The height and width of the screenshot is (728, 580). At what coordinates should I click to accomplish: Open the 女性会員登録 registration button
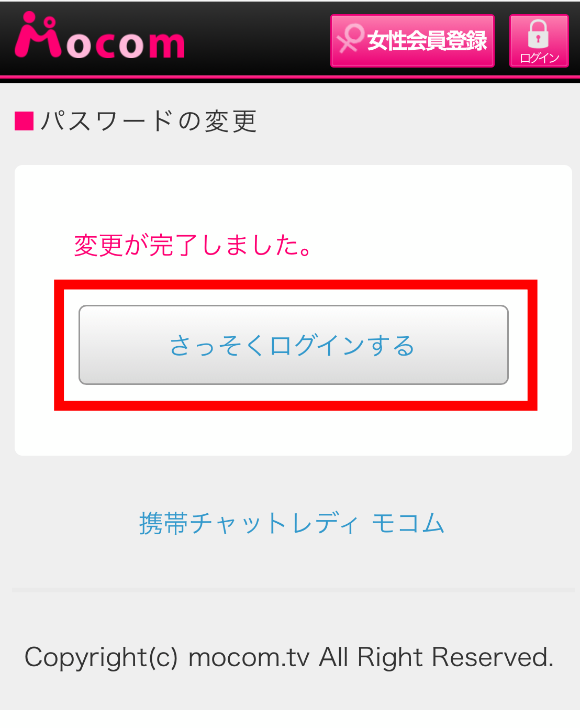click(412, 41)
